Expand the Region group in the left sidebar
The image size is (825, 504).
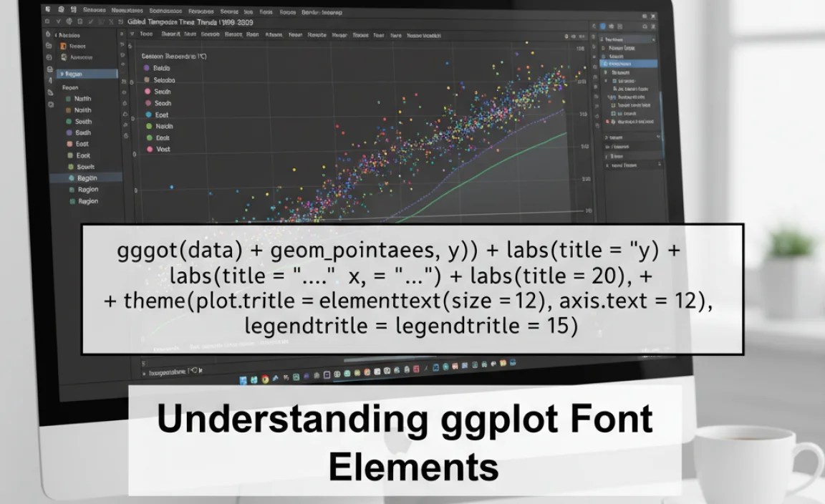[x=63, y=74]
